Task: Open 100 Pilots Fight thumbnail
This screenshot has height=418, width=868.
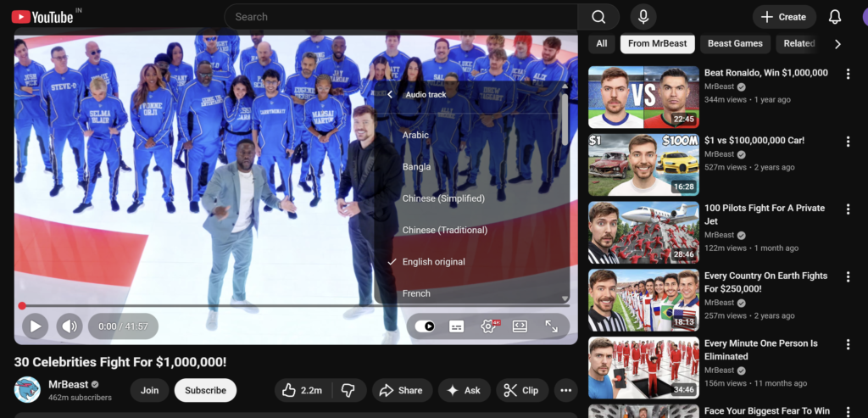Action: [644, 232]
